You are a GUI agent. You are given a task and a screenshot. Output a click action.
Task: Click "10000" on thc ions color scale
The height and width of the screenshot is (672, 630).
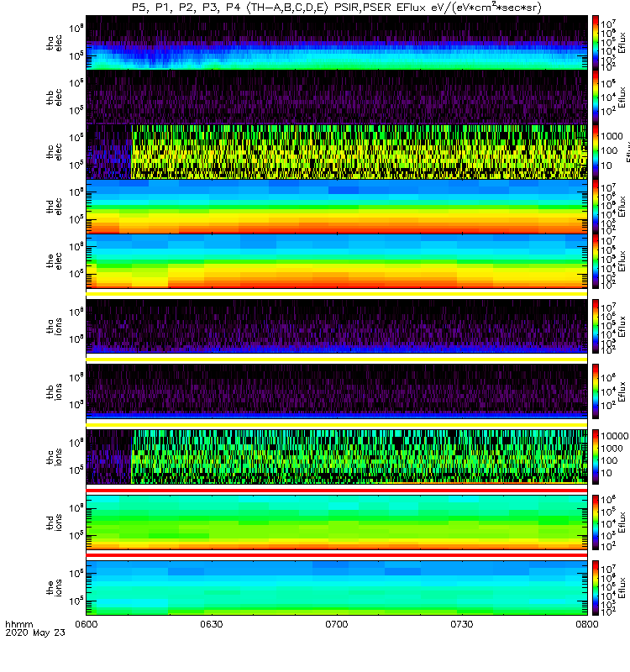[615, 436]
